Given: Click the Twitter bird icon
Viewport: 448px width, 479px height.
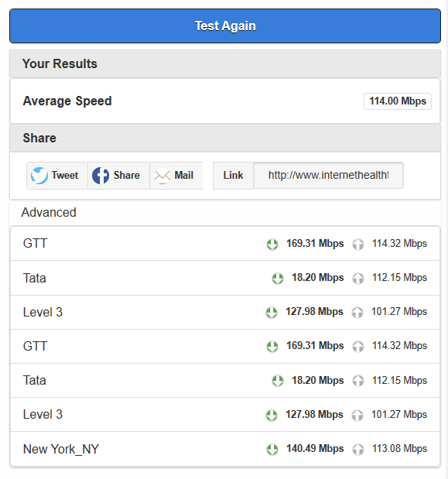Looking at the screenshot, I should (x=39, y=176).
